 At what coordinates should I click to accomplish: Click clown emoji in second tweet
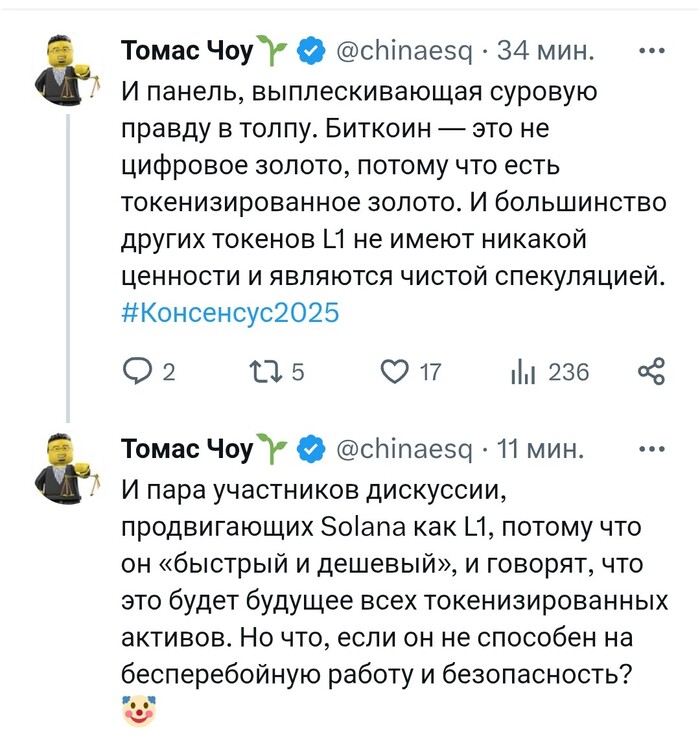click(137, 713)
